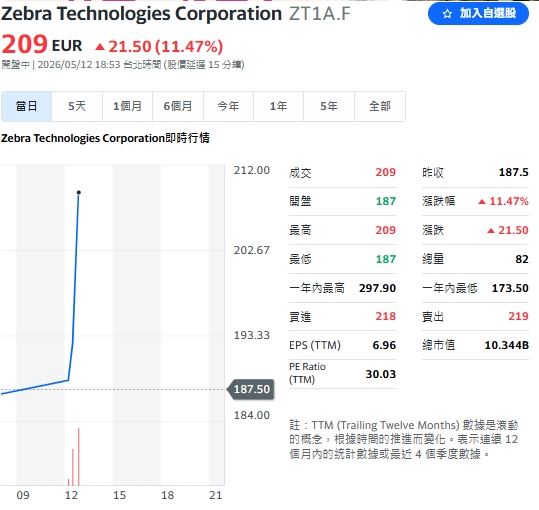539x510 pixels.
Task: Click the tallest red volume bar
Action: click(79, 456)
